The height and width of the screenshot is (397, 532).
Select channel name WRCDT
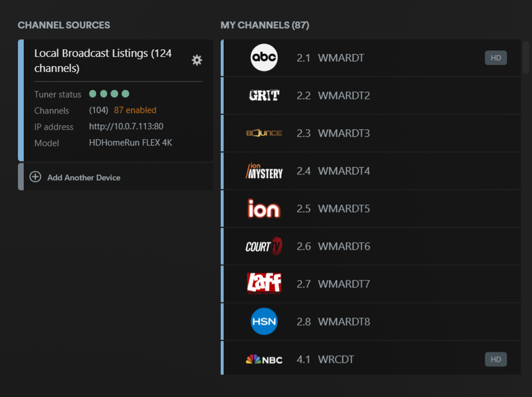(x=336, y=359)
